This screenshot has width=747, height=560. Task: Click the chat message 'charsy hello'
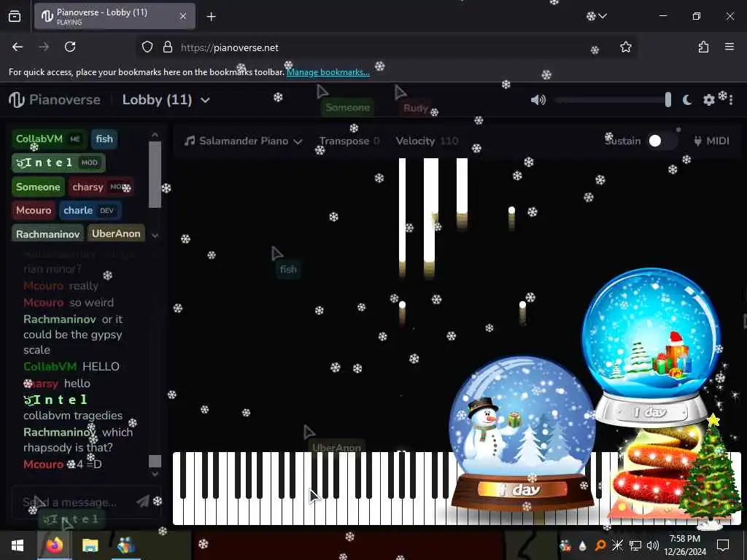coord(57,384)
